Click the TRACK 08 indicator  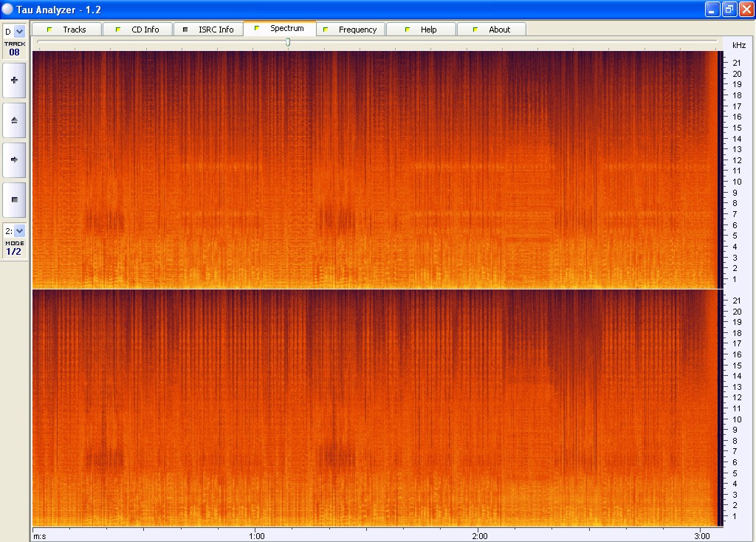point(14,49)
